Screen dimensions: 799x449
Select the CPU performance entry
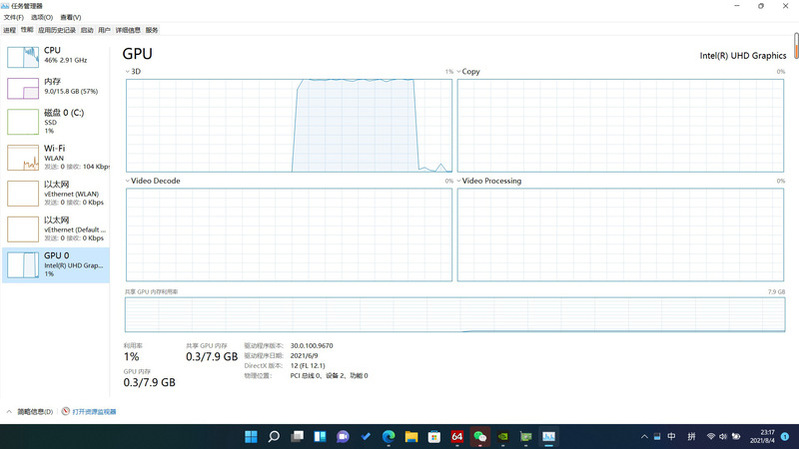pyautogui.click(x=56, y=57)
